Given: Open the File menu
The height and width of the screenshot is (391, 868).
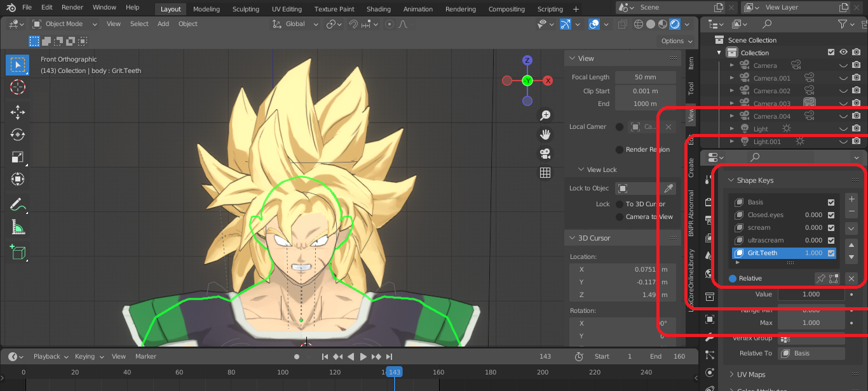Looking at the screenshot, I should pos(27,8).
